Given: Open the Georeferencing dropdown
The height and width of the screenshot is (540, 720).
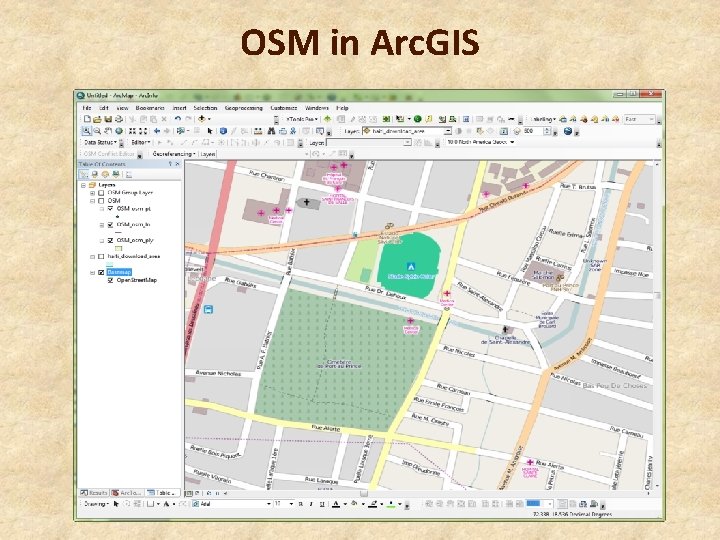Looking at the screenshot, I should point(174,154).
